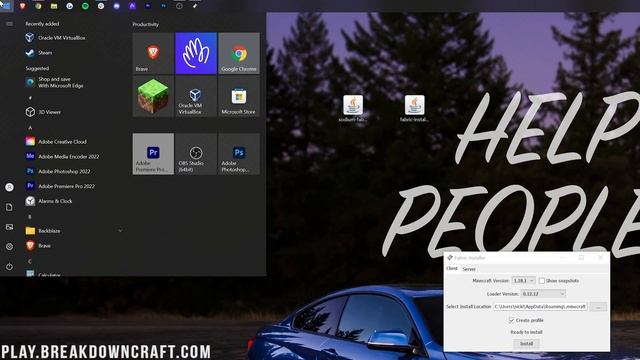
Task: Switch to the Server tab in Fabric Installer
Action: click(x=469, y=269)
